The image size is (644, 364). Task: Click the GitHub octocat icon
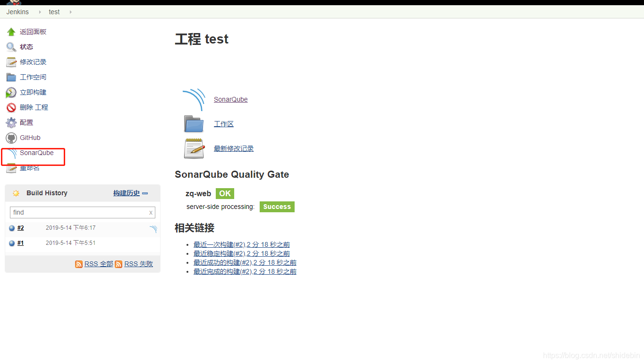11,138
